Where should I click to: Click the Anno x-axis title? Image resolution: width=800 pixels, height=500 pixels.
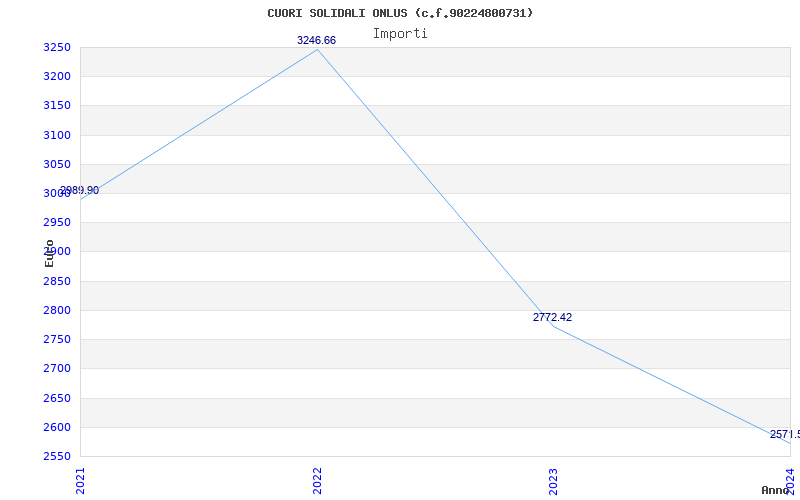pos(775,490)
